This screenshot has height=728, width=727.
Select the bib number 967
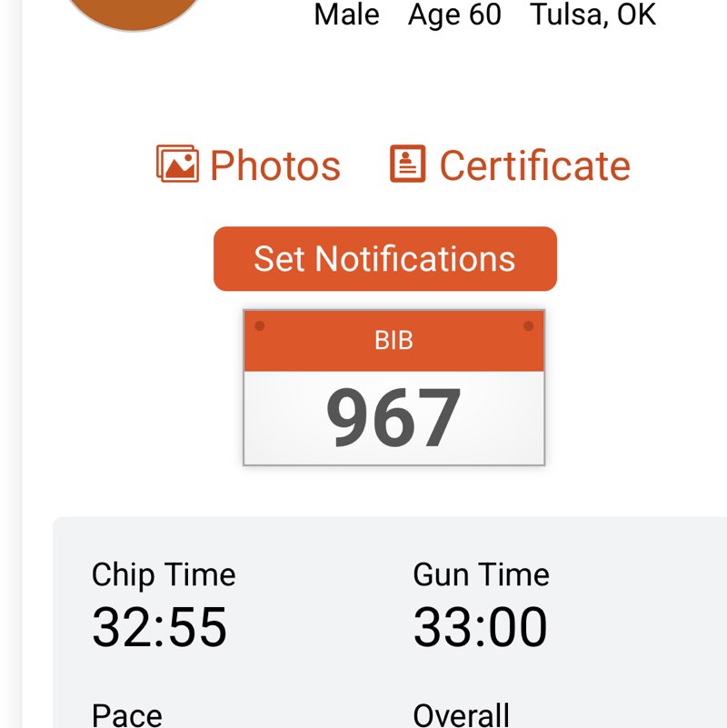[x=393, y=418]
